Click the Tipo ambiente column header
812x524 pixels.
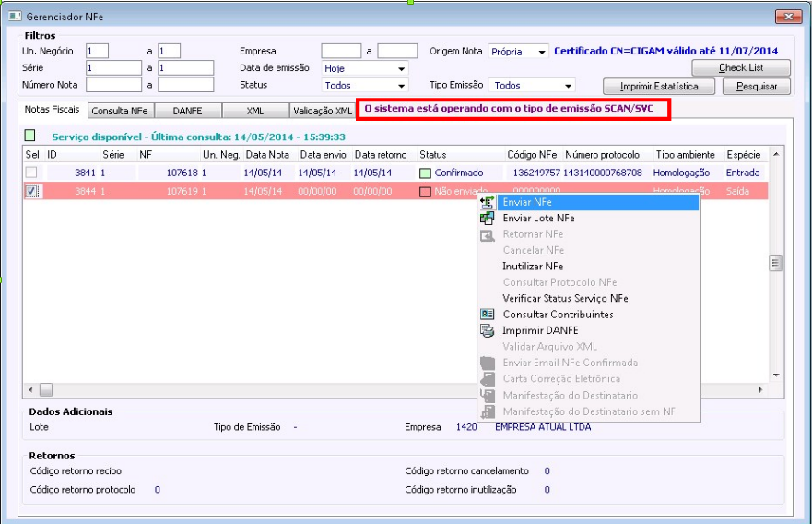point(688,155)
